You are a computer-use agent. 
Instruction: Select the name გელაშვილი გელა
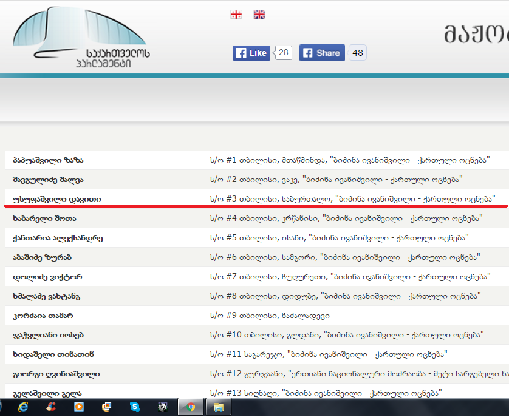(x=47, y=393)
